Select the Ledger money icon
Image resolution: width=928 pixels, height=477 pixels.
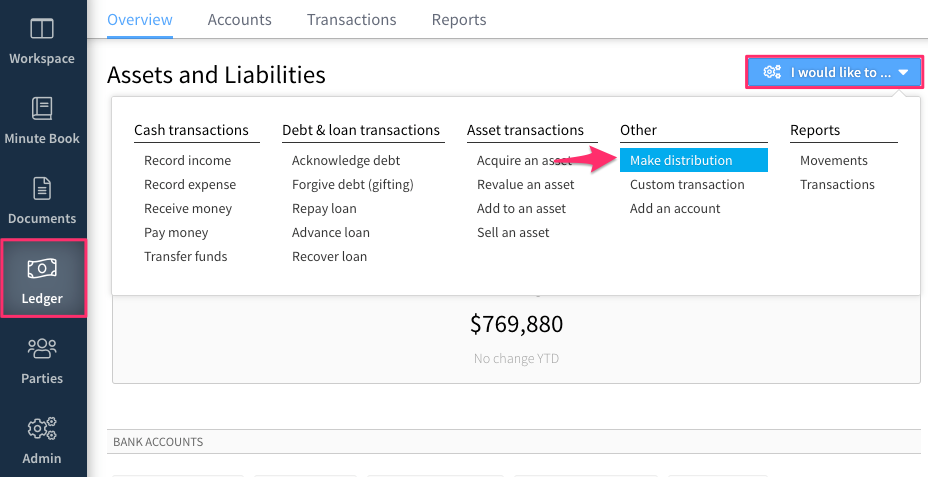pyautogui.click(x=42, y=268)
